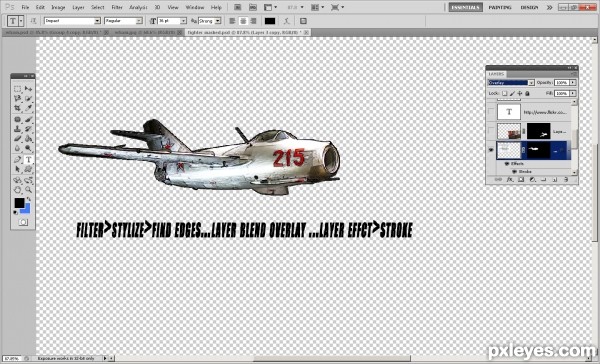Open the Opacity slider arrow
This screenshot has width=600, height=364.
tap(573, 82)
